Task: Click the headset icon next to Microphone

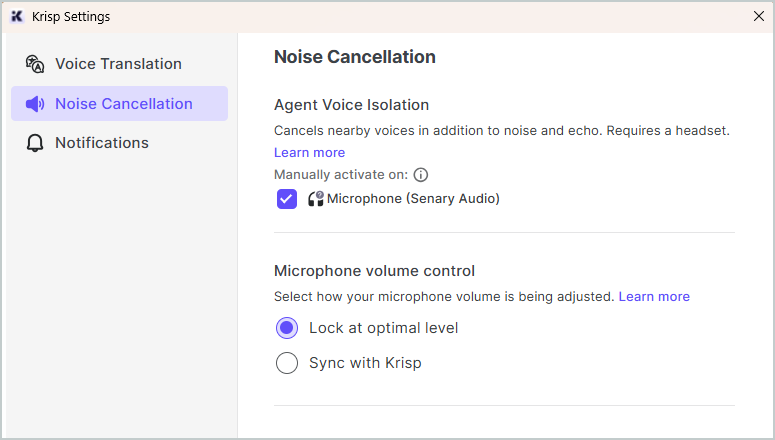Action: [316, 199]
